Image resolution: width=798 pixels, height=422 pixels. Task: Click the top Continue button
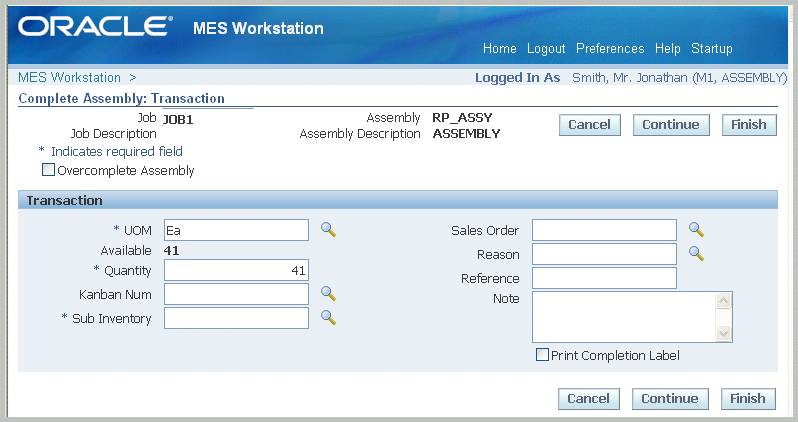tap(671, 125)
